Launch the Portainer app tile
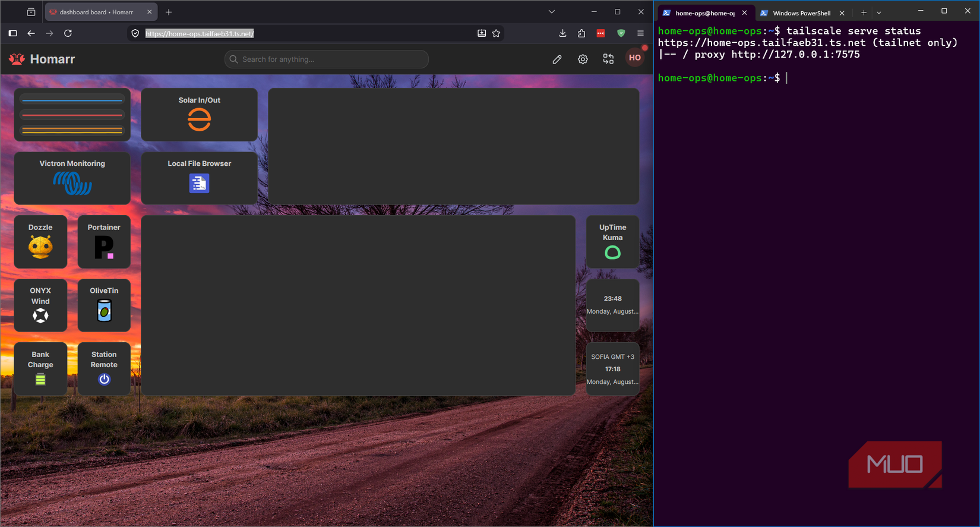Screen dimensions: 980x527 click(104, 242)
